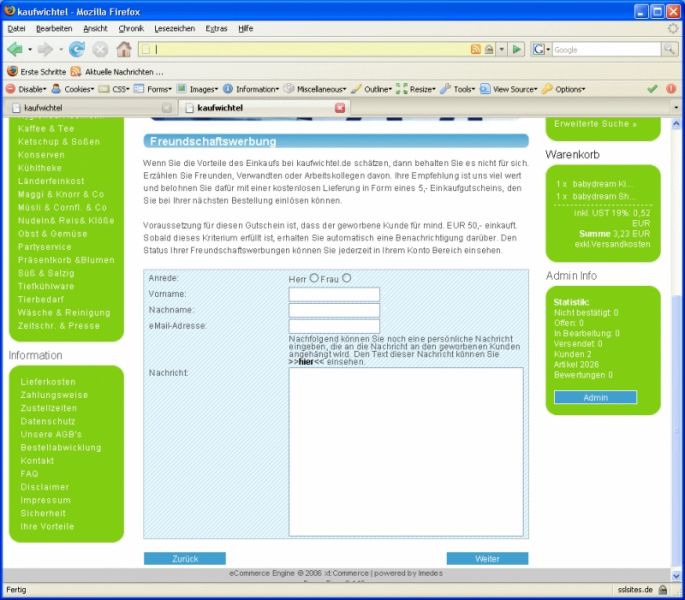The image size is (685, 600).
Task: Click the eMail-Adresse input field
Action: (x=334, y=326)
